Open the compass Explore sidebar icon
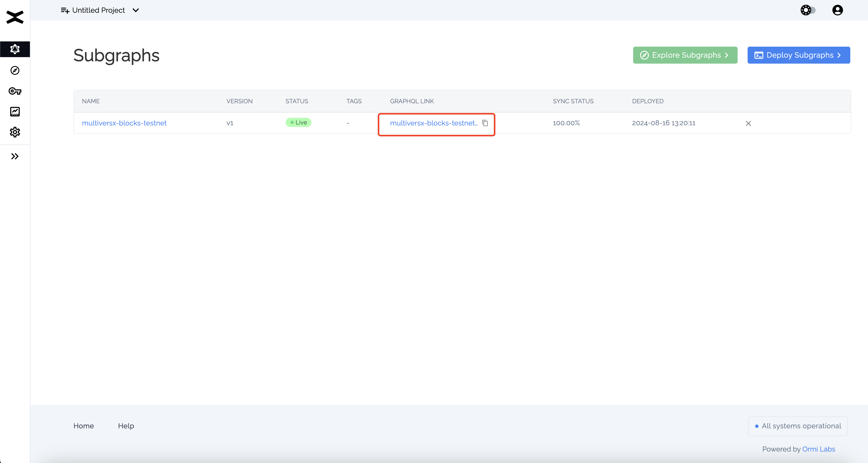The height and width of the screenshot is (463, 868). coord(15,71)
